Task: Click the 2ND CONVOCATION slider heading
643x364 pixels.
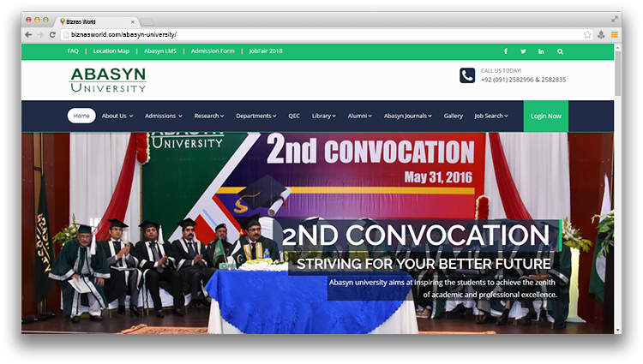Action: (x=416, y=235)
